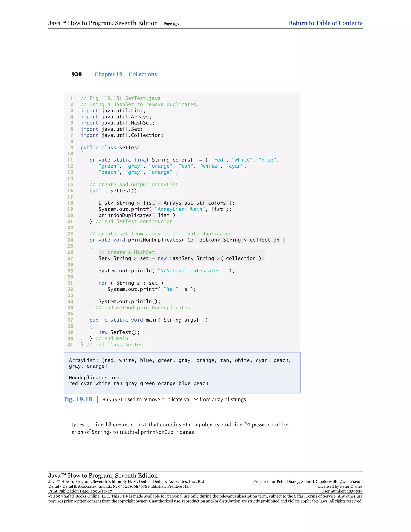Click the Return to Table of Contents link
The image size is (411, 532).
click(325, 23)
